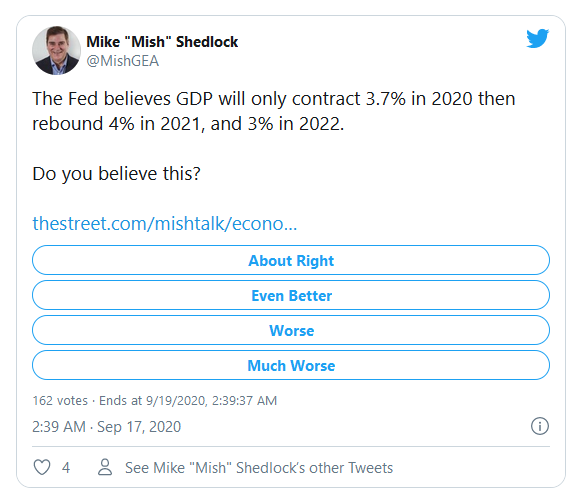Click the 162 votes poll status text
Viewport: 586px width, 498px height.
point(60,400)
